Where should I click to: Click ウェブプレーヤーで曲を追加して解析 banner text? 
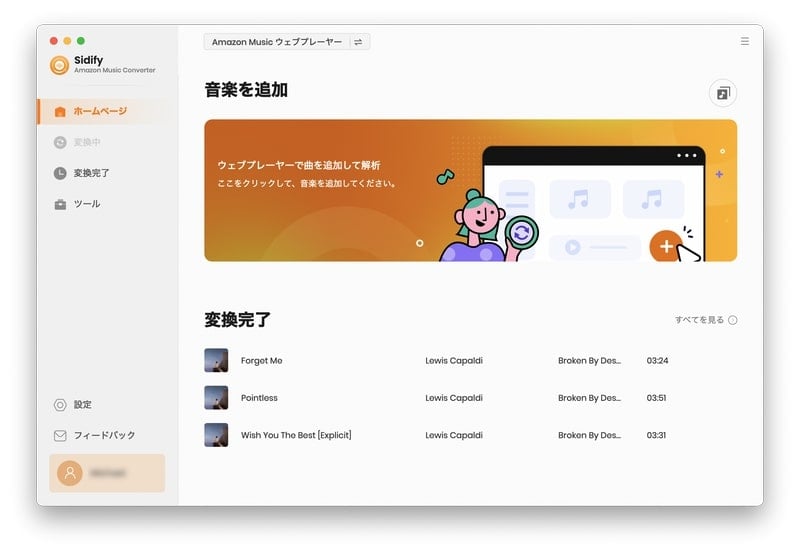[x=299, y=165]
